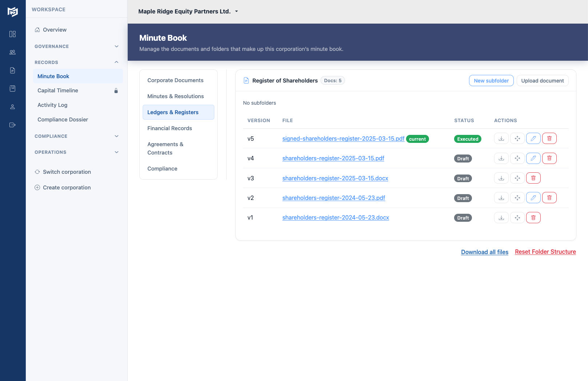Screen dimensions: 588x381
Task: Download the v3 shareholders register docx
Action: pyautogui.click(x=501, y=178)
